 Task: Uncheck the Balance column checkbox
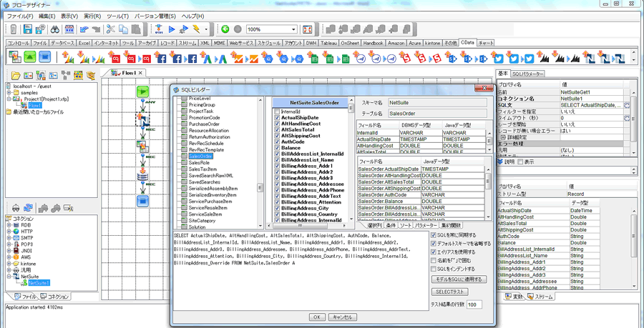tap(277, 148)
